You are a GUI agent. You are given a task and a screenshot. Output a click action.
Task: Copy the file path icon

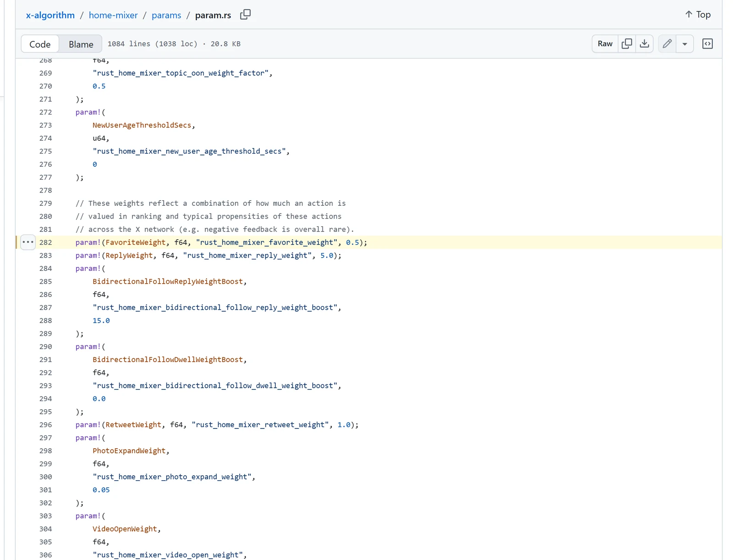coord(246,15)
